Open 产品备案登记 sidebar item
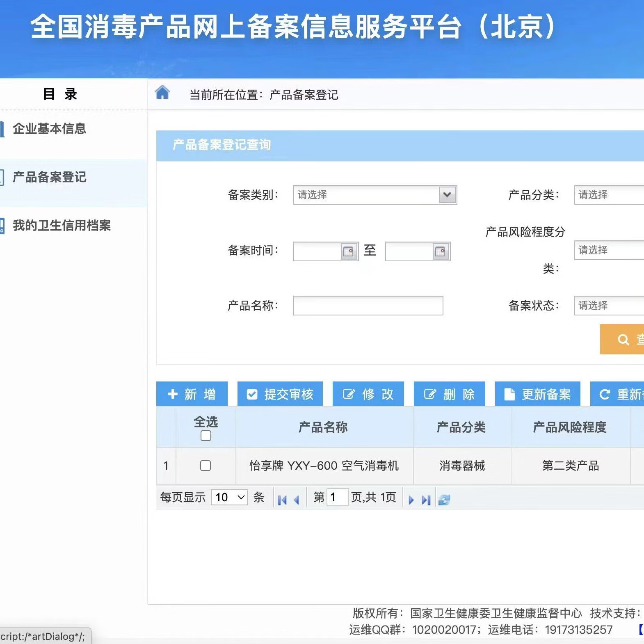The width and height of the screenshot is (644, 644). click(49, 177)
